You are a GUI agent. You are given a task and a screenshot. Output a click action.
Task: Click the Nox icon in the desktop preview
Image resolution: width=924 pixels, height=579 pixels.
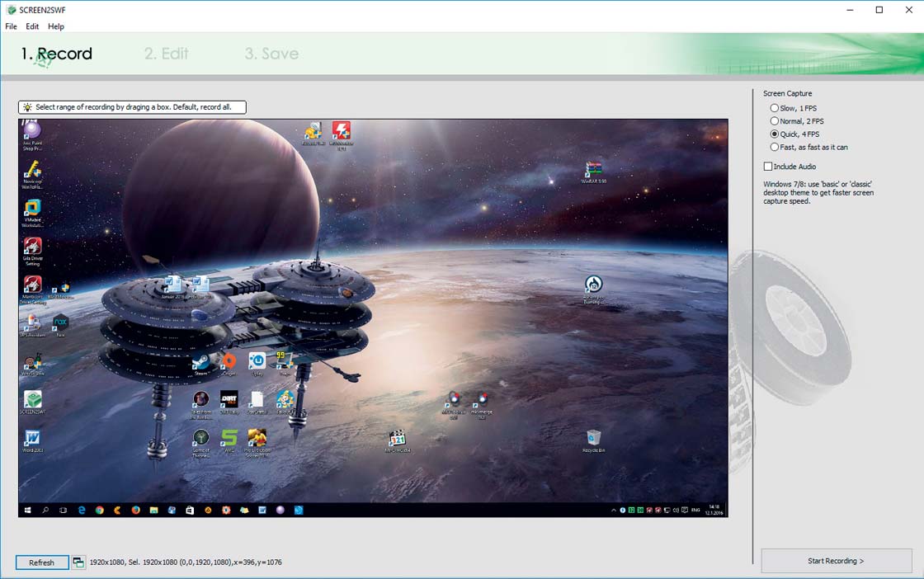tap(60, 322)
